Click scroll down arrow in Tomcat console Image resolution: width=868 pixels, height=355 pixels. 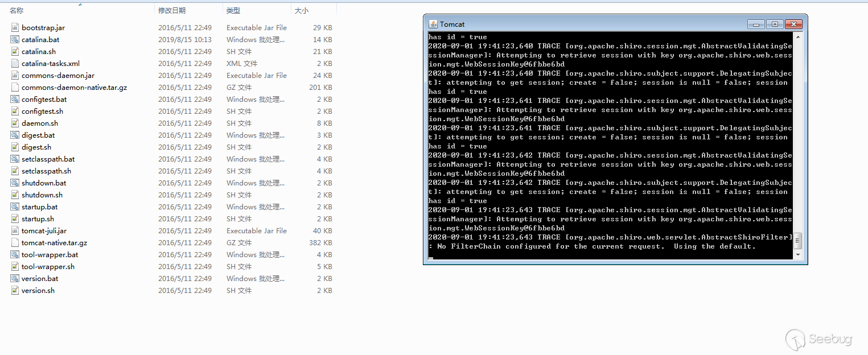[x=798, y=255]
